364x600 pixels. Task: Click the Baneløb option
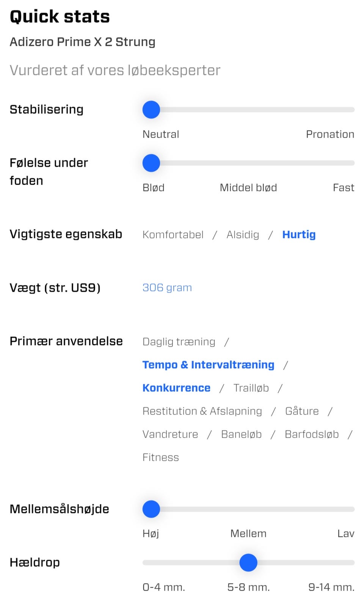click(x=241, y=434)
